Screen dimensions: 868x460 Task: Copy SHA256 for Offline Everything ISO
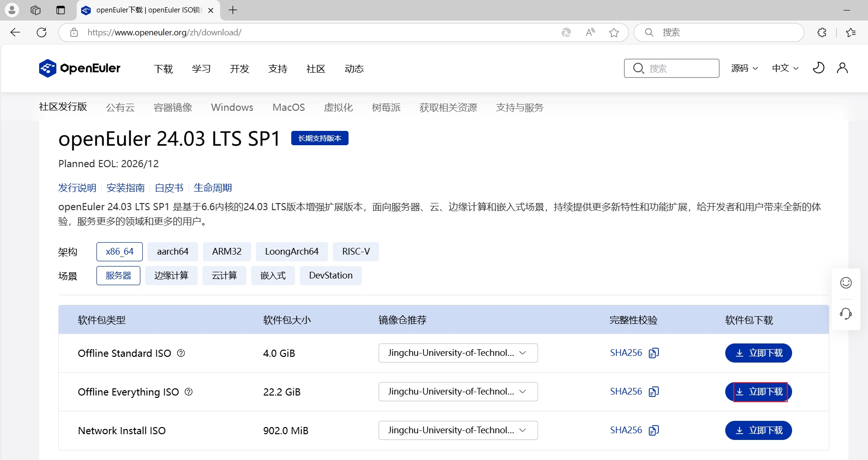click(x=654, y=391)
